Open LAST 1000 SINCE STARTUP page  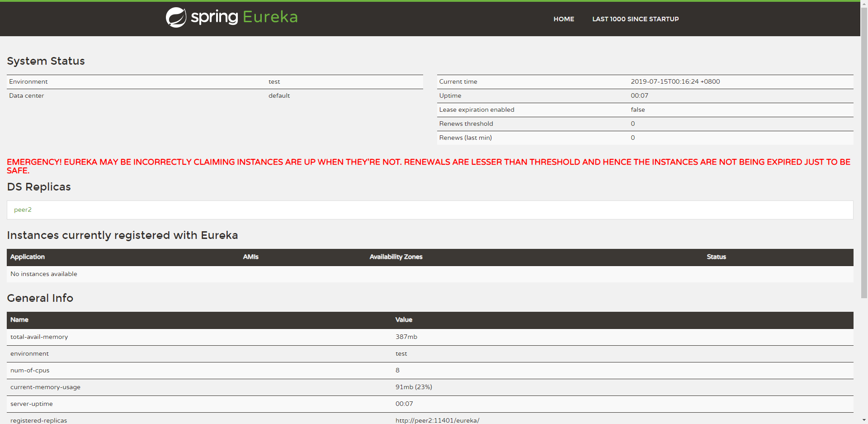coord(635,19)
